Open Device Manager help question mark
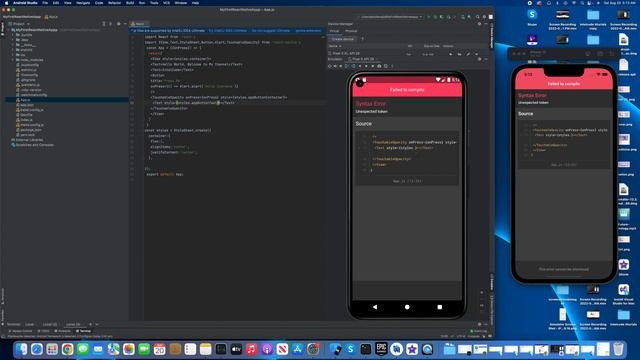Screen dimensions: 640x360 [x=362, y=39]
